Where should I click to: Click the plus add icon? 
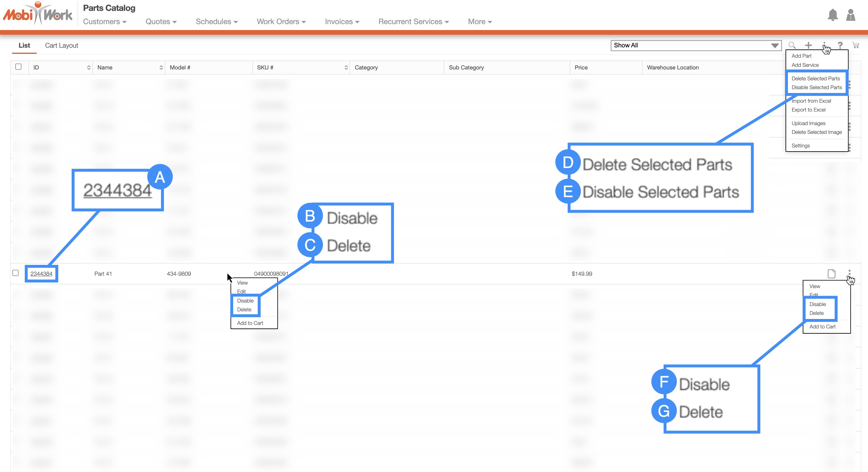[x=808, y=45]
